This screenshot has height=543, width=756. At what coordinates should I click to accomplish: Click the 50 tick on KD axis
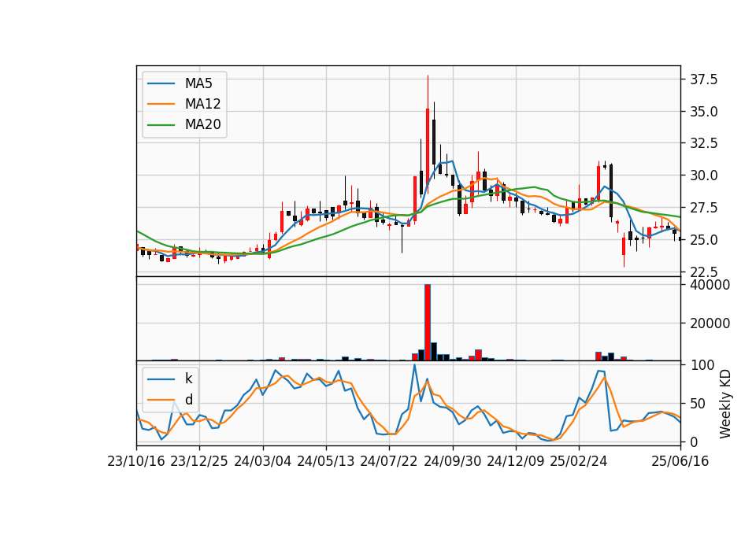pos(699,404)
